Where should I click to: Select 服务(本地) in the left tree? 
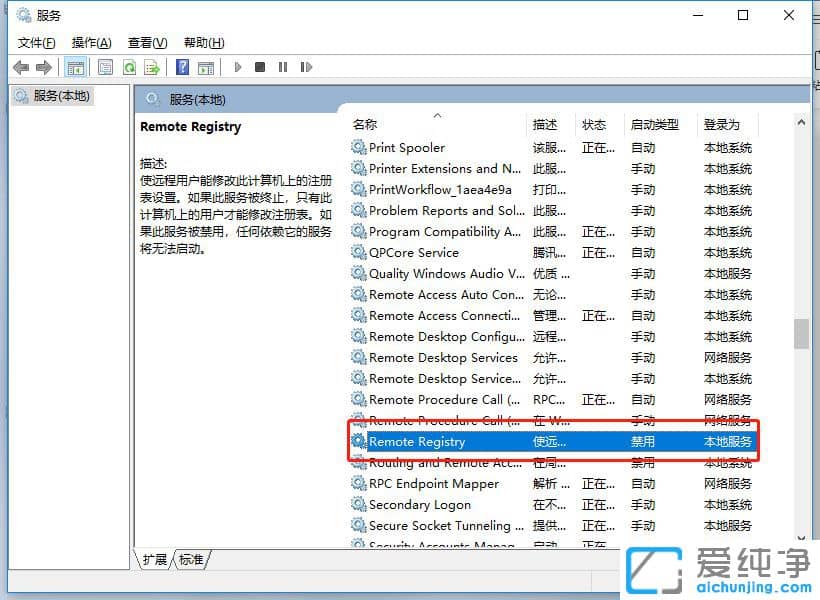[60, 96]
